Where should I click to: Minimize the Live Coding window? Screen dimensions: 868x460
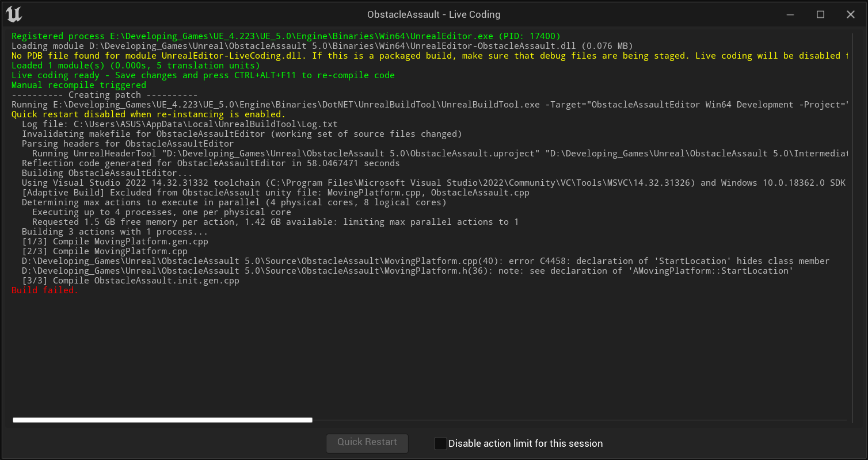(791, 14)
